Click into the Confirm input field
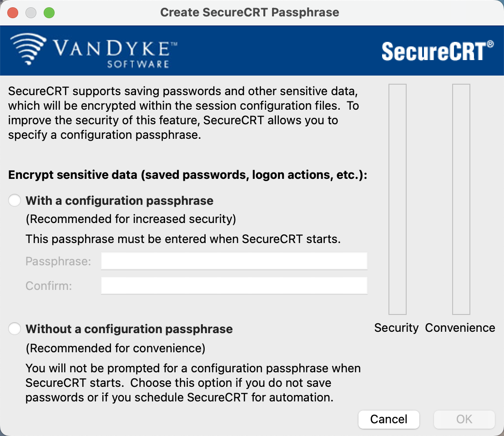 (234, 286)
